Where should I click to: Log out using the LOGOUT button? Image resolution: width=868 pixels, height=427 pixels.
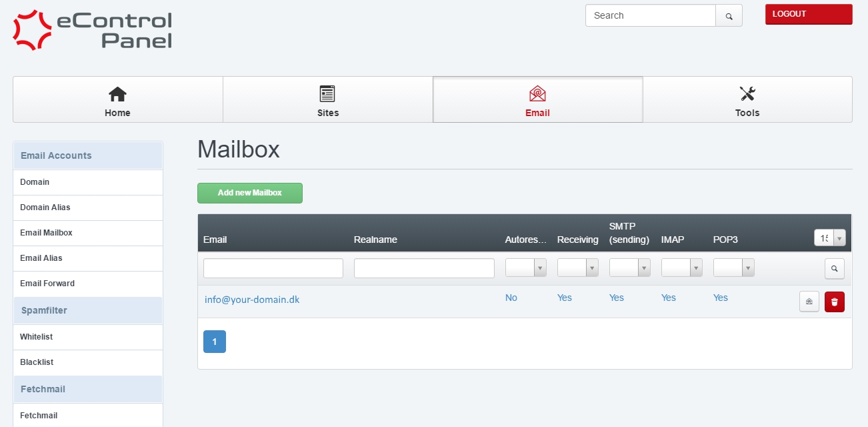coord(808,15)
